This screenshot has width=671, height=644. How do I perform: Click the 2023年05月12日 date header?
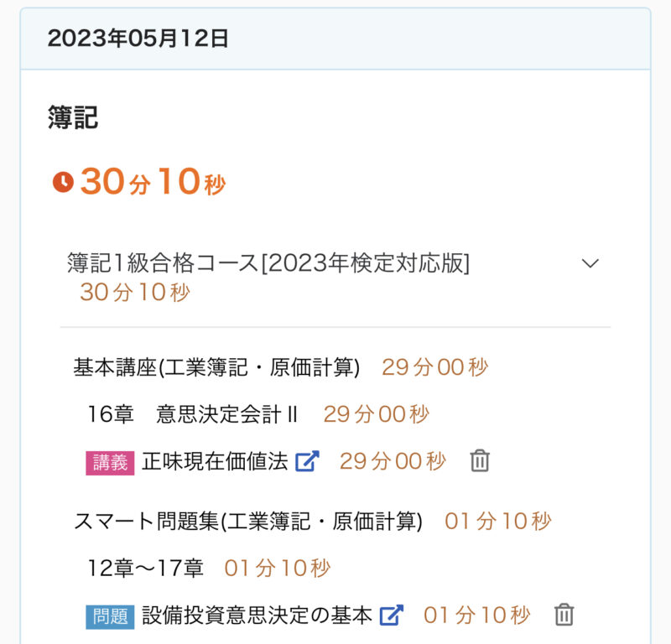(138, 39)
